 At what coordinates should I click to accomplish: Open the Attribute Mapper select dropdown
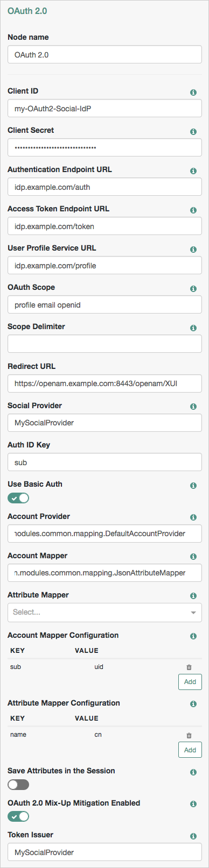pos(104,612)
